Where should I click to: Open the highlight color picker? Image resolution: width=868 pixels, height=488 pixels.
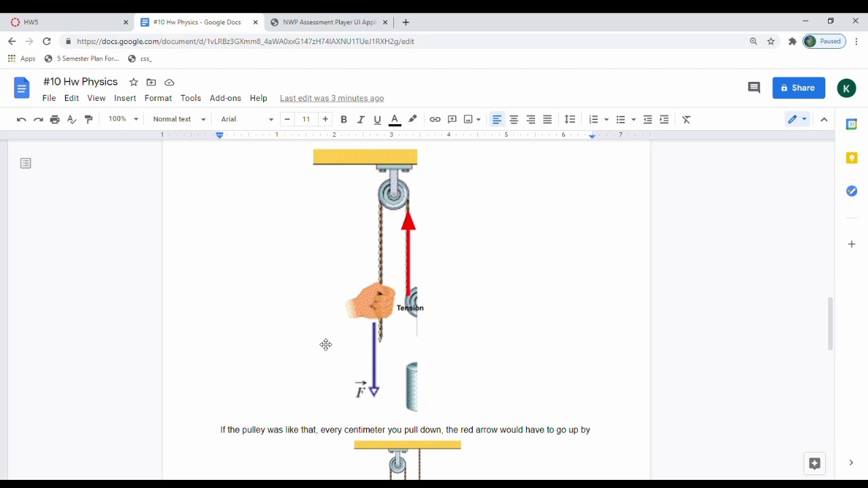[413, 119]
